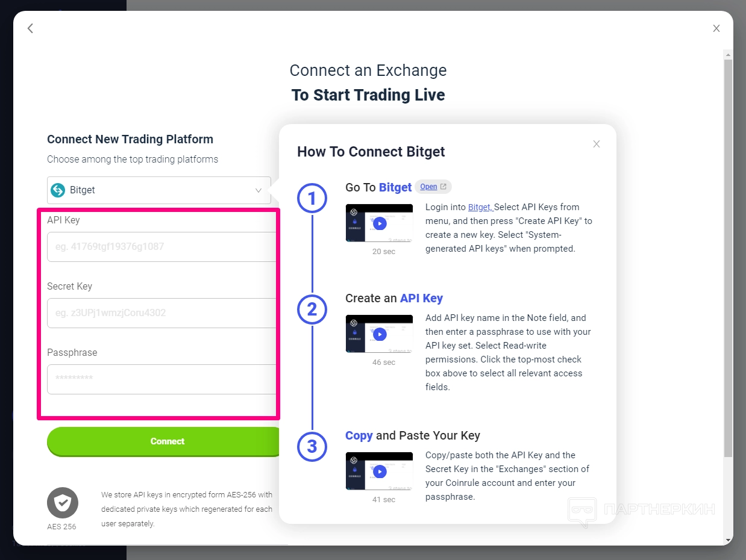Click the Bitget heading link in step 1
The image size is (746, 560).
pyautogui.click(x=395, y=187)
